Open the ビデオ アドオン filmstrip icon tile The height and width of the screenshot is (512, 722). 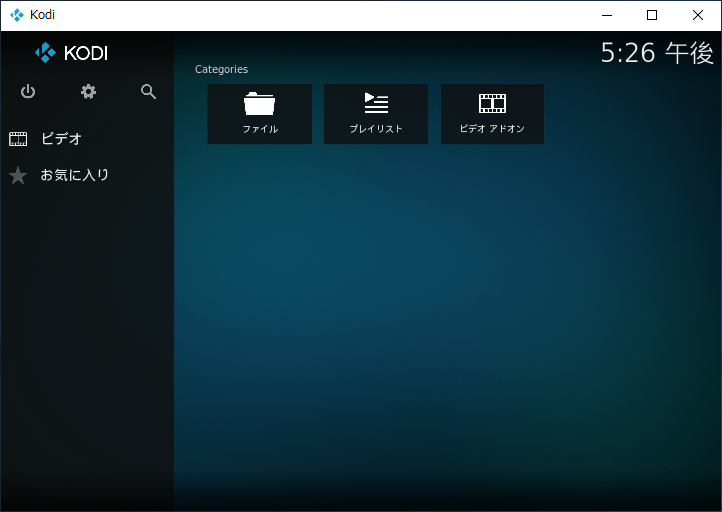click(x=492, y=103)
